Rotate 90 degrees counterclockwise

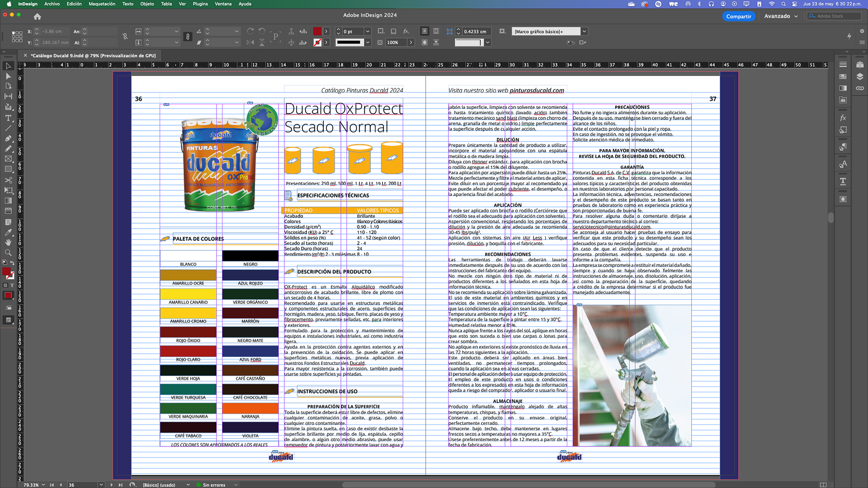tap(262, 31)
